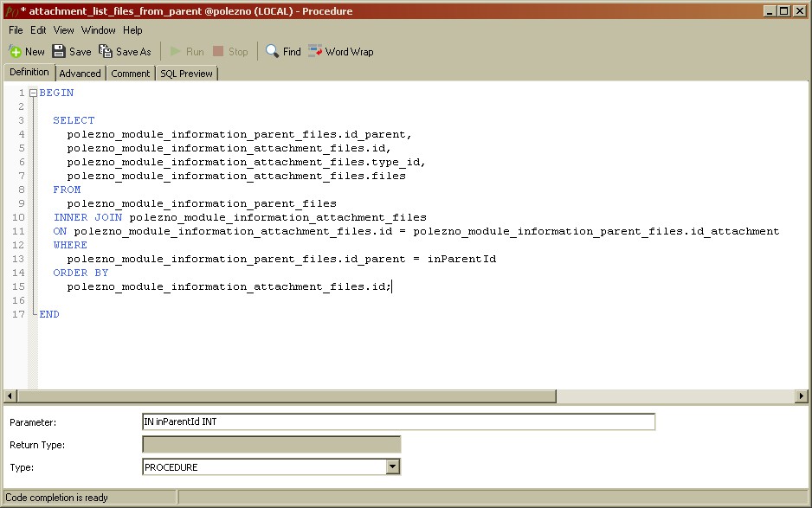Open the Window menu
Screen dimensions: 812x508
[99, 30]
